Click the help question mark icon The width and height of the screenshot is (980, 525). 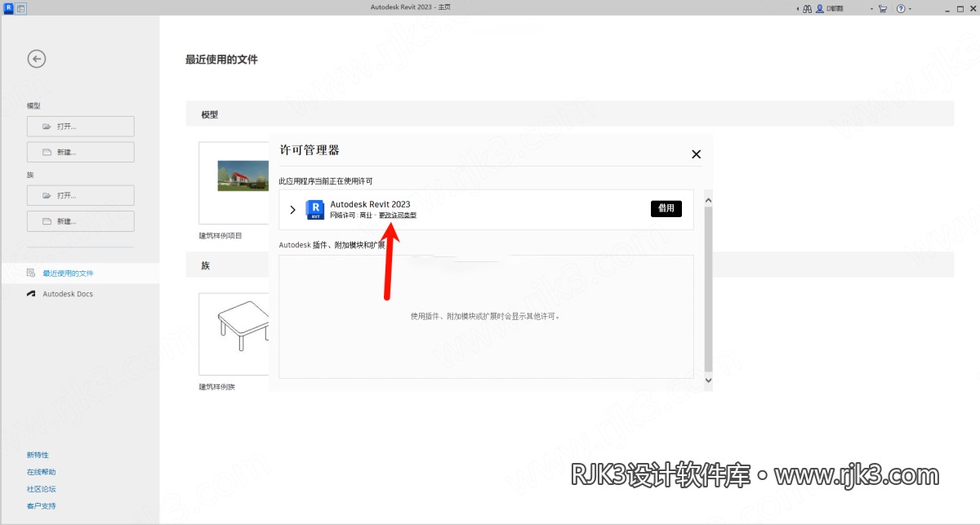pos(901,8)
